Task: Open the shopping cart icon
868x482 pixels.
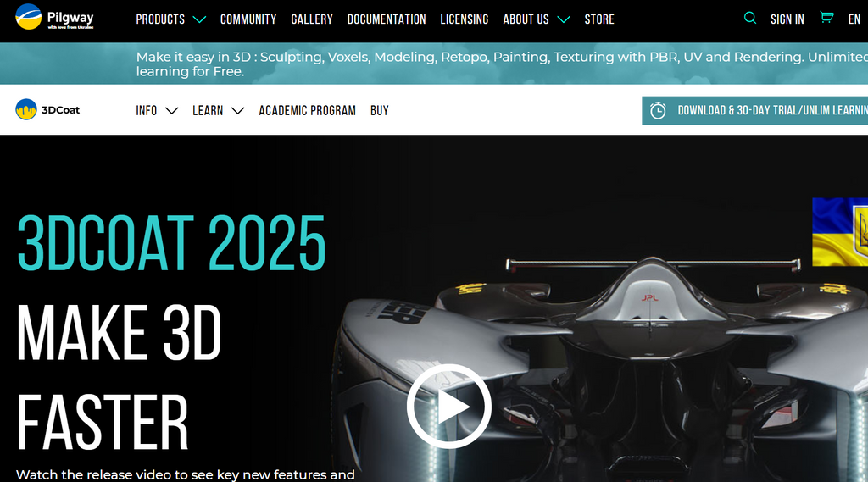Action: [826, 18]
